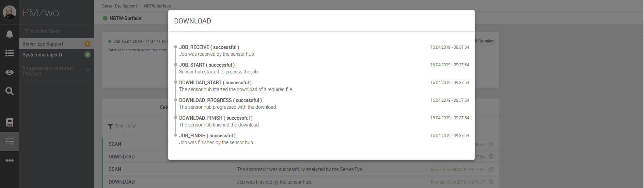Click info icon for the 09:15:37 DOWNLOAD job

tap(491, 182)
